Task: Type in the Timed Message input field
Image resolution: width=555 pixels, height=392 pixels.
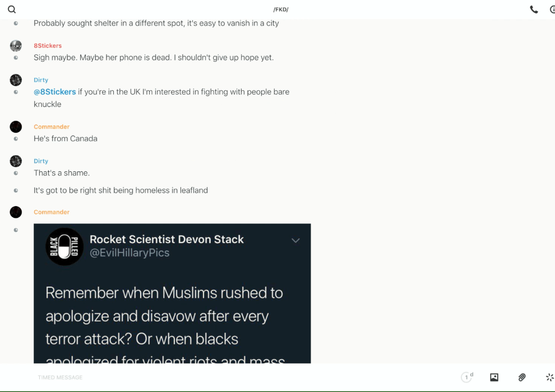Action: click(x=224, y=377)
